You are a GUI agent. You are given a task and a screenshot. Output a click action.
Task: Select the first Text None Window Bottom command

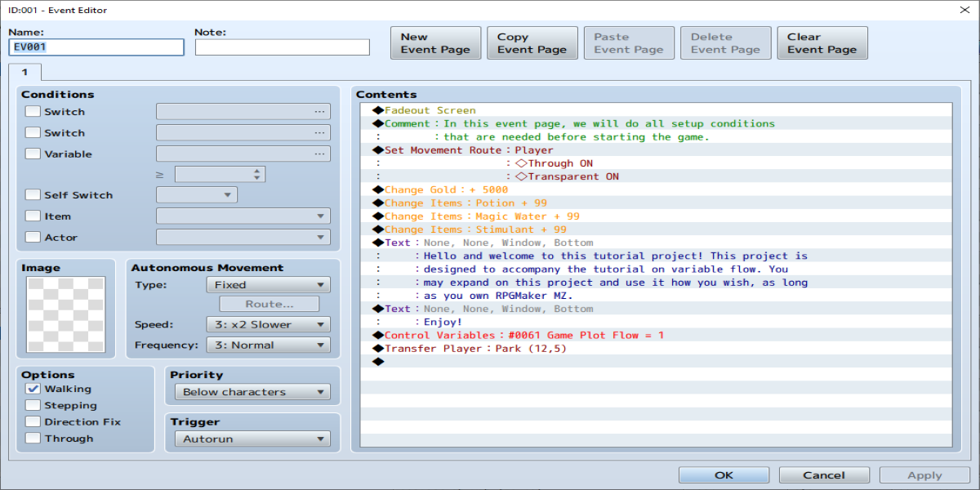pyautogui.click(x=656, y=243)
